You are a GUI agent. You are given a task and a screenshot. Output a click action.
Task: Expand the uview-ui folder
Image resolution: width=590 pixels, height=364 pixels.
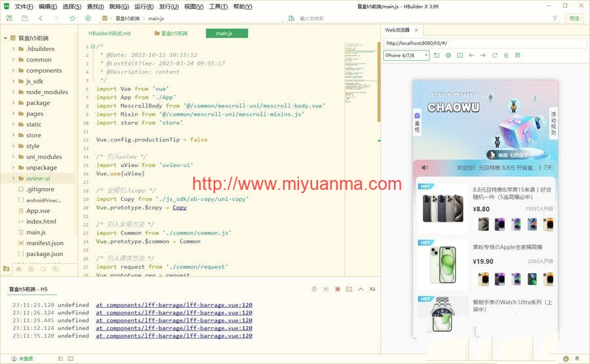(13, 179)
